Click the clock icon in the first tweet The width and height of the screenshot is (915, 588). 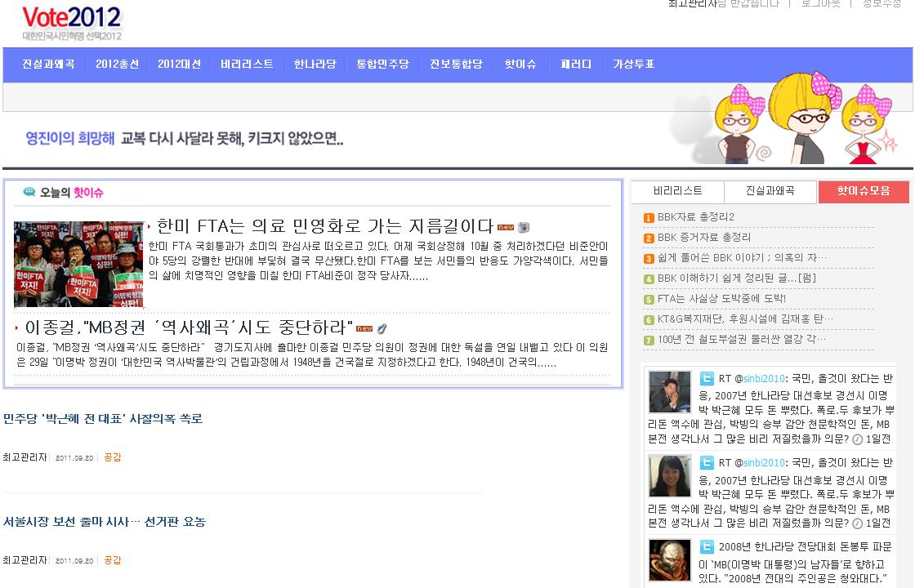click(x=857, y=439)
